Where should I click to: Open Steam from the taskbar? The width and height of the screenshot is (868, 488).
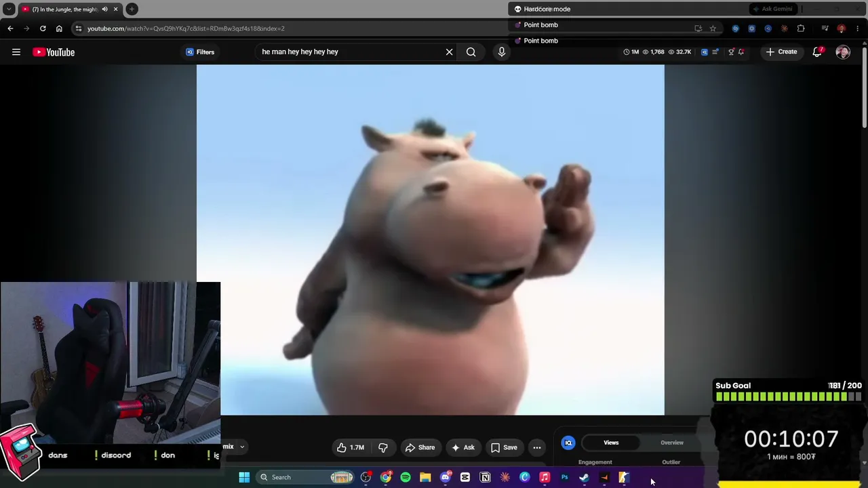(584, 477)
